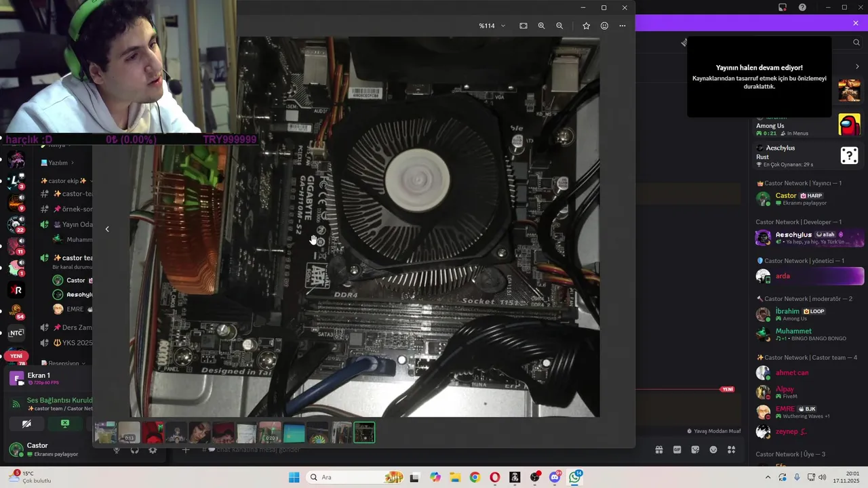Open the plus attachment button in chat
868x488 pixels.
click(x=185, y=449)
